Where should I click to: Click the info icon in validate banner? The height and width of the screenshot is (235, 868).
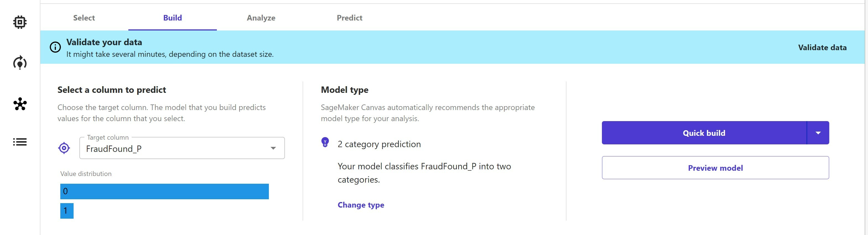pyautogui.click(x=55, y=47)
